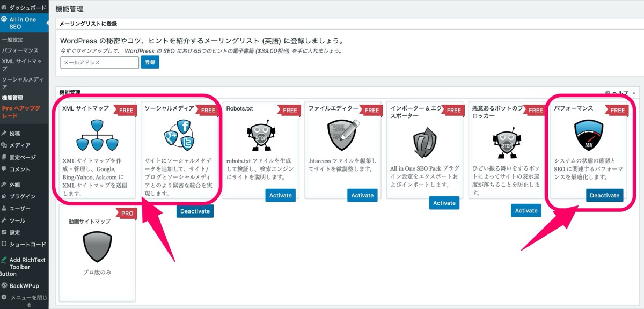Click the インポーター & エクスポーター arrows icon
This screenshot has width=644, height=309.
(424, 142)
